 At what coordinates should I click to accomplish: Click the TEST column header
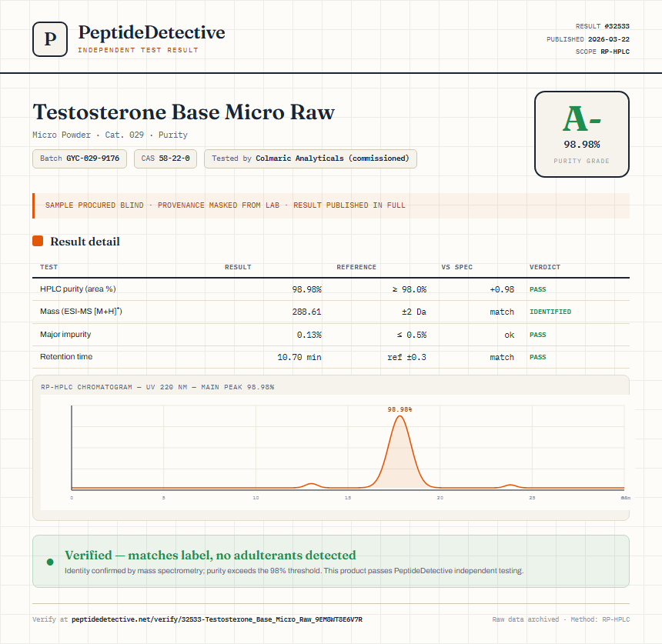click(49, 267)
